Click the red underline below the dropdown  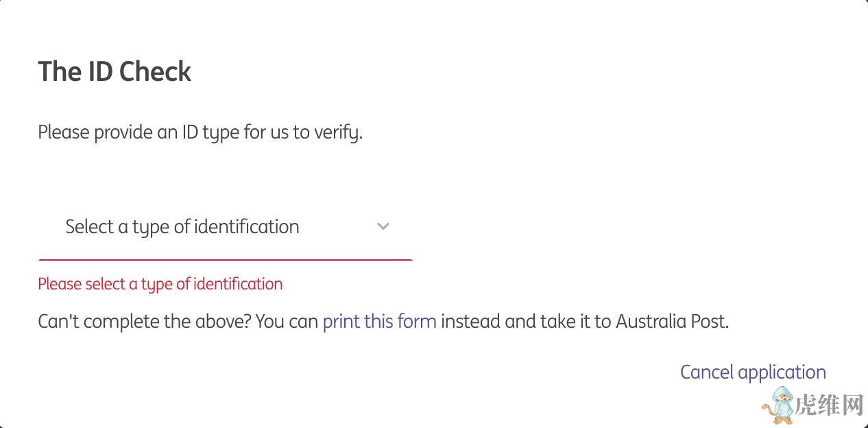tap(225, 260)
